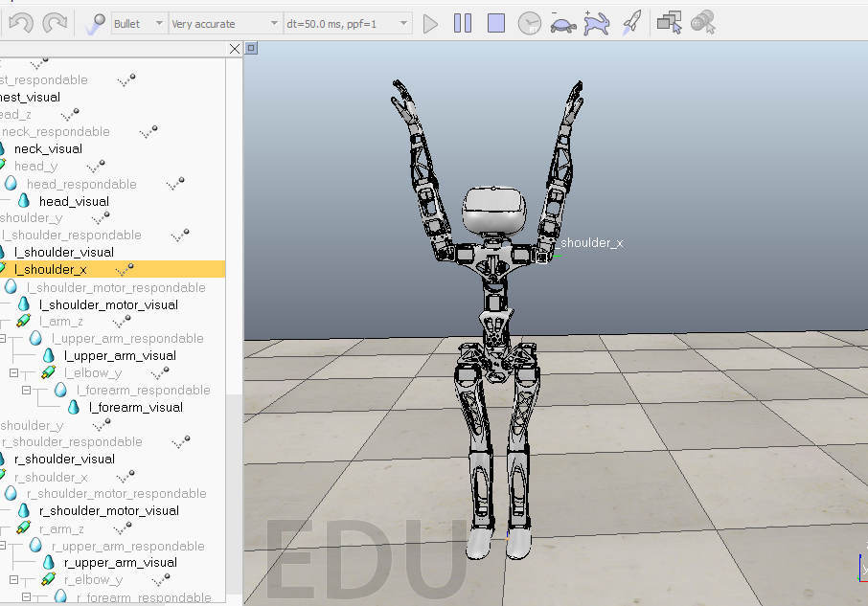Collapse the l_elbow_y tree node
This screenshot has height=606, width=868.
click(13, 373)
